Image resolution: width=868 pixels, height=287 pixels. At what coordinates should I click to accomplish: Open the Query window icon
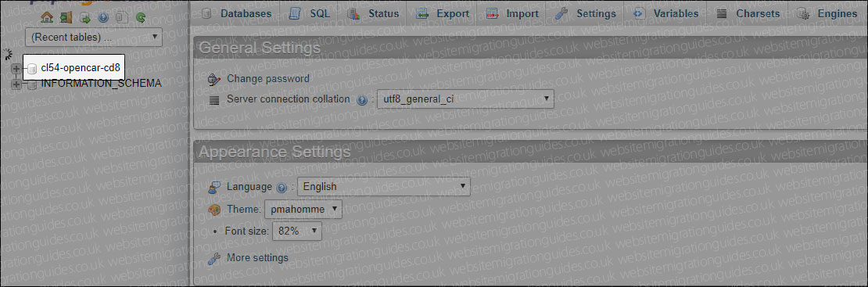[x=84, y=18]
